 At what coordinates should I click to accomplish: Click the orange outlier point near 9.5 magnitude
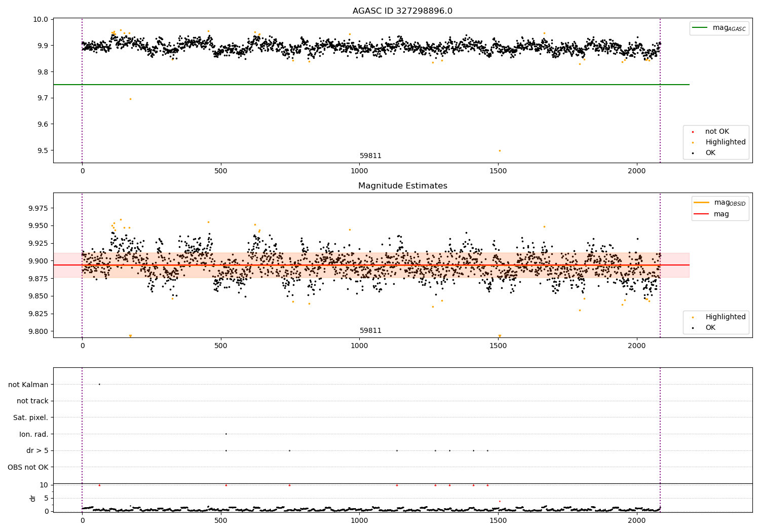click(x=500, y=150)
